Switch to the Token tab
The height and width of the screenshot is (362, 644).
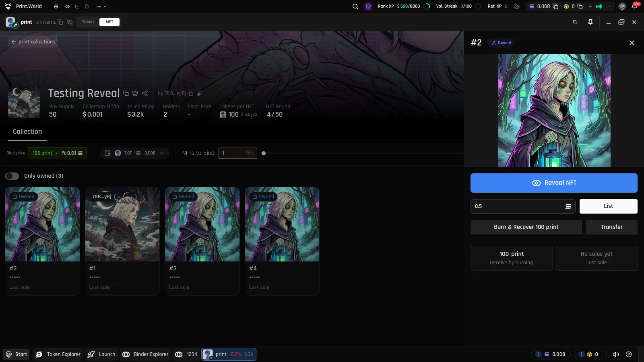[88, 22]
